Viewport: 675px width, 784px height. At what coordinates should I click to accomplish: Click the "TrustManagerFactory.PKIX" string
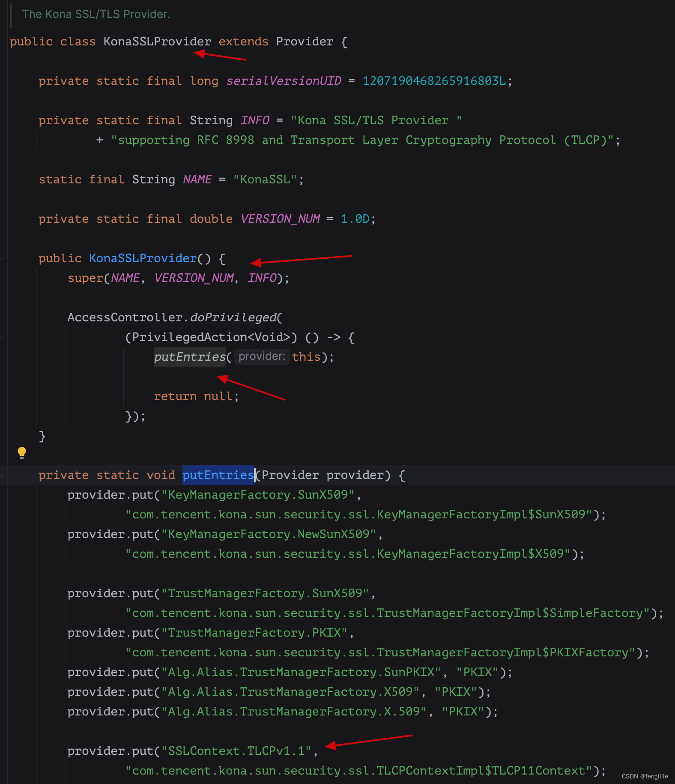pyautogui.click(x=254, y=633)
